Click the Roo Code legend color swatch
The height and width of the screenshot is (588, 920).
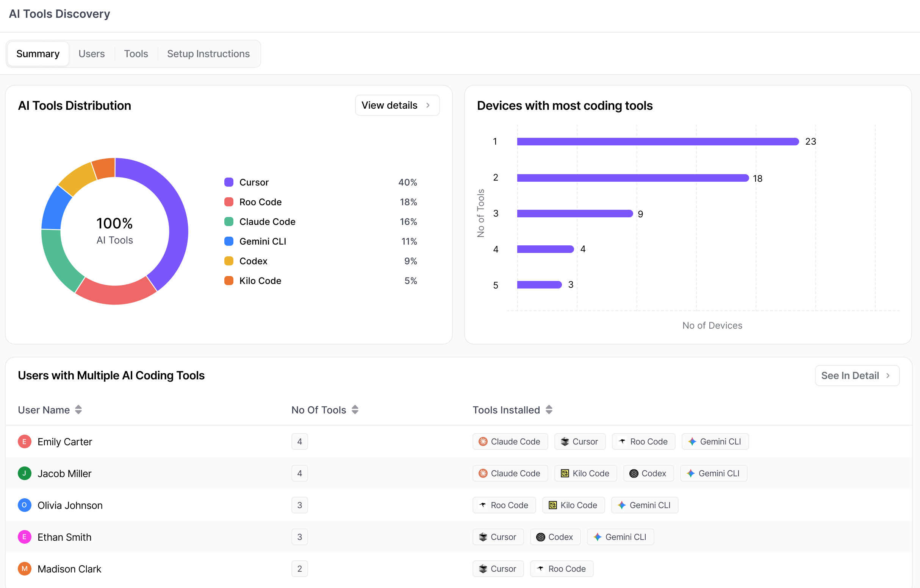(x=229, y=202)
